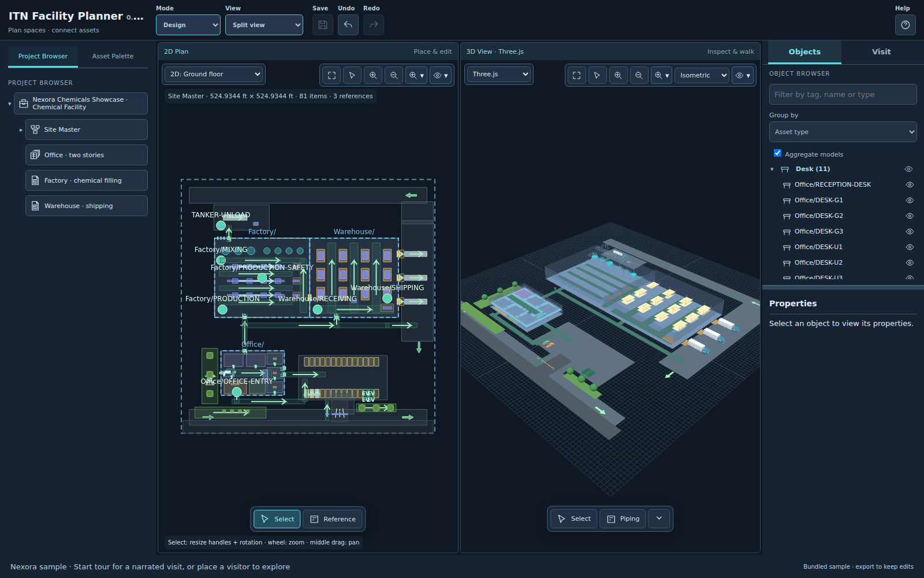This screenshot has width=924, height=578.
Task: Fit 3D View to extents
Action: 576,75
